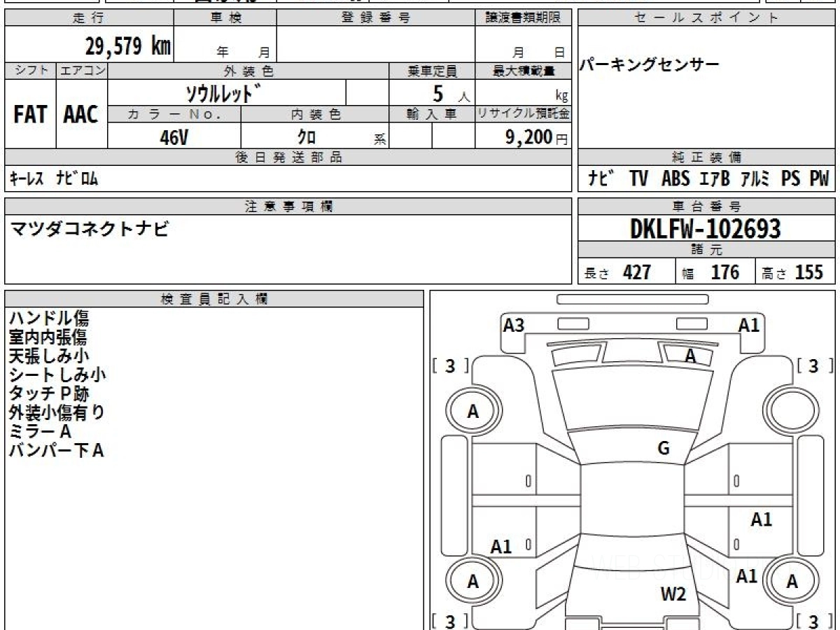Image resolution: width=840 pixels, height=630 pixels.
Task: Click the ナビ equipment entry
Action: pyautogui.click(x=601, y=179)
